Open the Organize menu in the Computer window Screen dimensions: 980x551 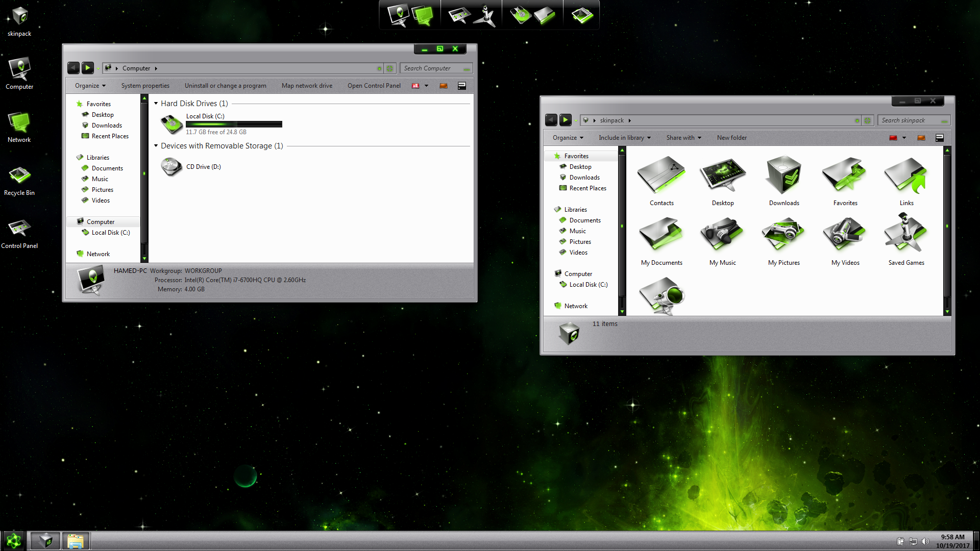[90, 86]
